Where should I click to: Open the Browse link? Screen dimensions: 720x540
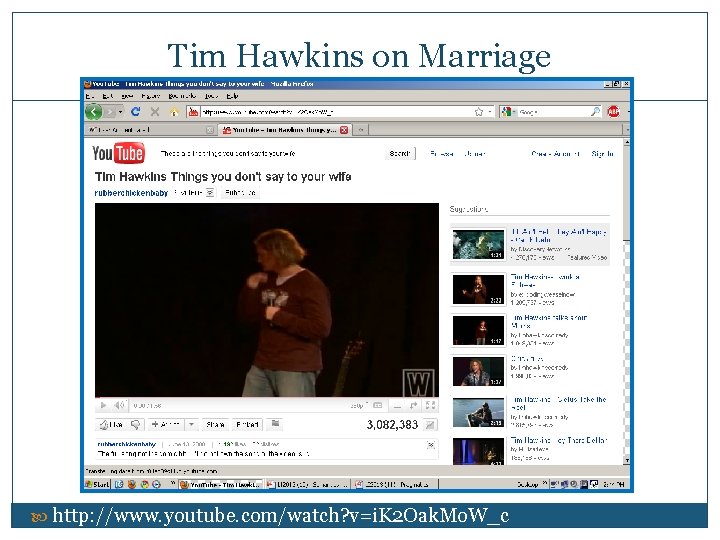coord(442,154)
